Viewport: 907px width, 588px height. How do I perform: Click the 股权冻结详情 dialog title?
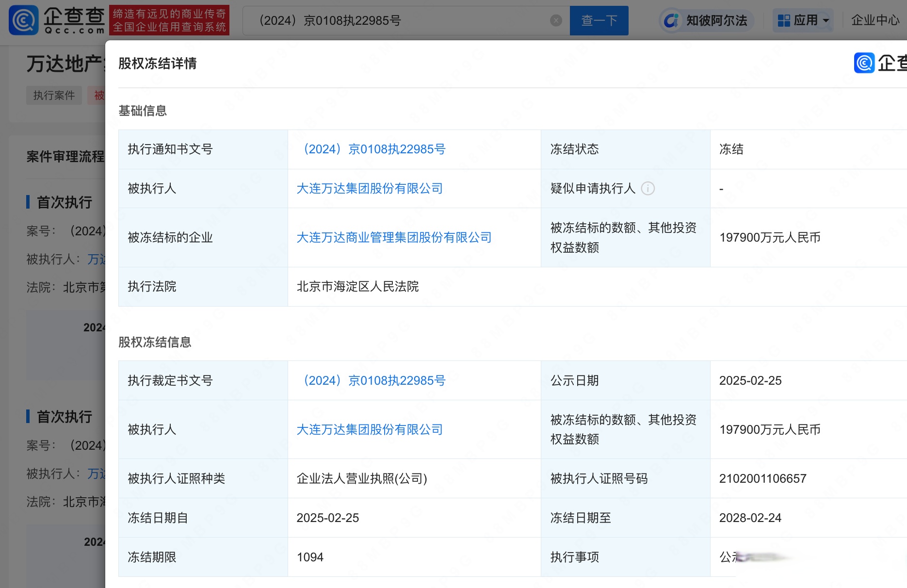pyautogui.click(x=158, y=64)
